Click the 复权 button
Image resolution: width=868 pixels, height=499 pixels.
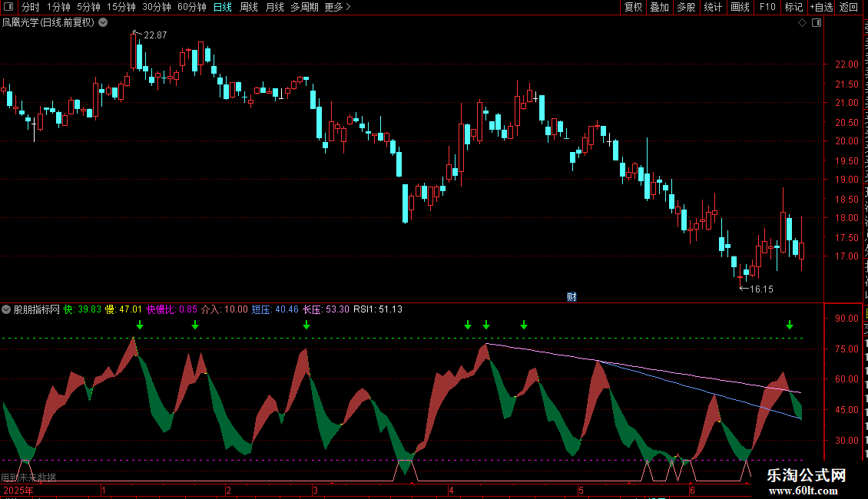click(x=633, y=7)
